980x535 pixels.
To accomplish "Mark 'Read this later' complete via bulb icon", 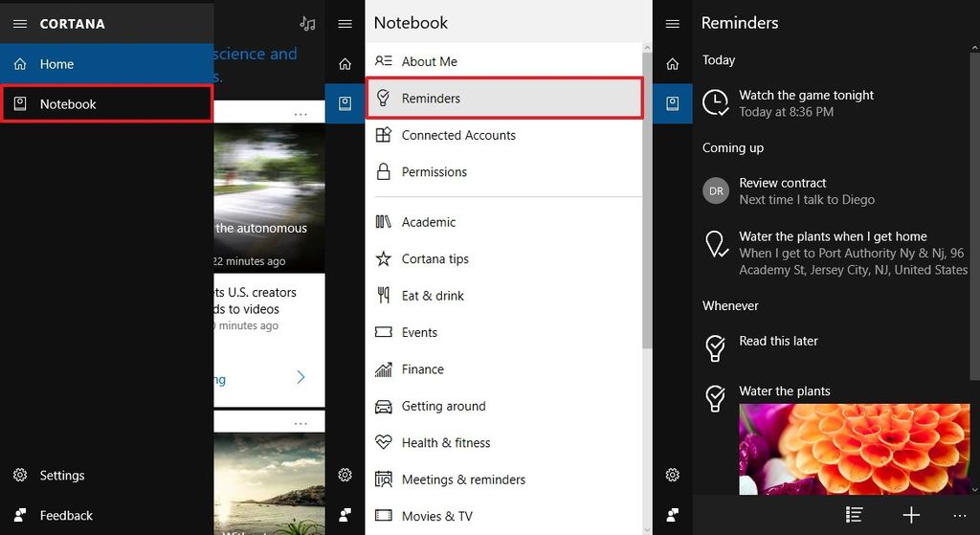I will (x=715, y=348).
